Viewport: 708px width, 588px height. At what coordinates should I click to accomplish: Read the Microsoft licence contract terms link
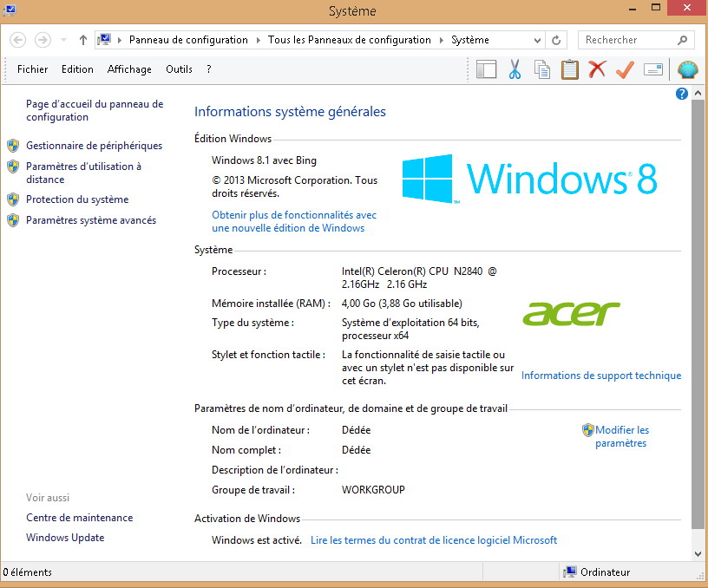[434, 540]
